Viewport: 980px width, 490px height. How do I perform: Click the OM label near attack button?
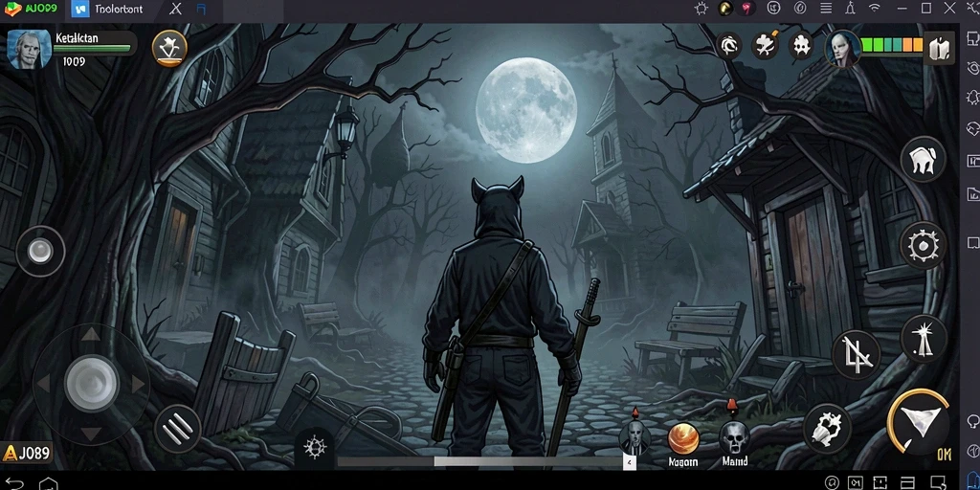pyautogui.click(x=944, y=455)
